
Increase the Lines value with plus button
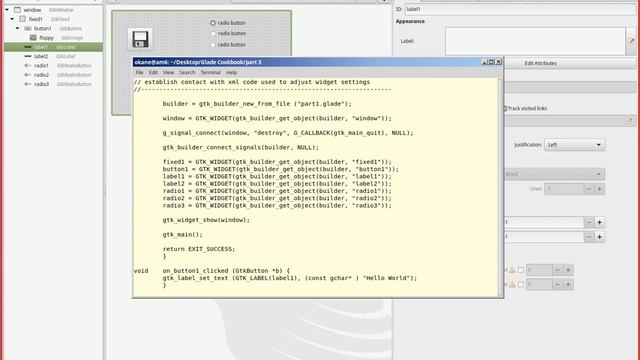tap(599, 189)
